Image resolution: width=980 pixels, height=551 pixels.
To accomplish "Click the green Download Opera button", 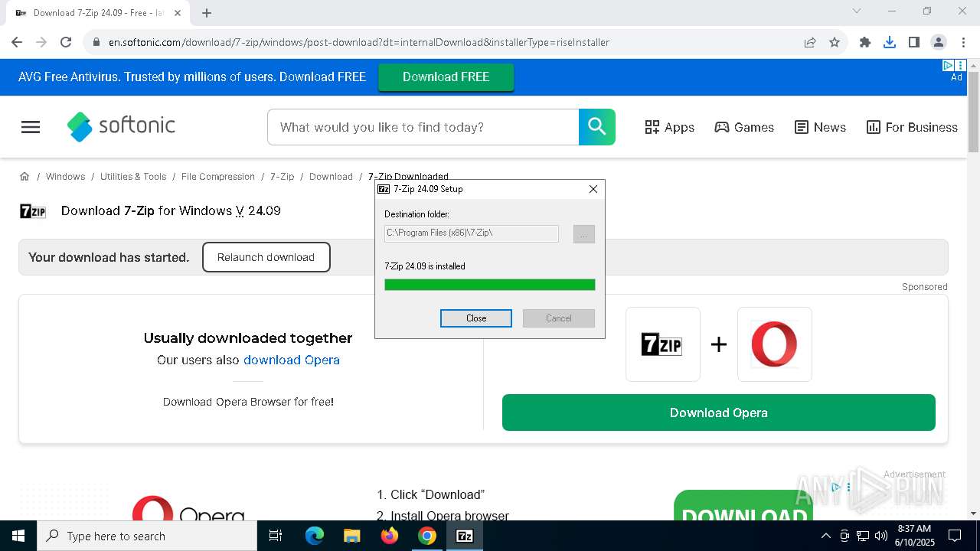I will pos(718,412).
